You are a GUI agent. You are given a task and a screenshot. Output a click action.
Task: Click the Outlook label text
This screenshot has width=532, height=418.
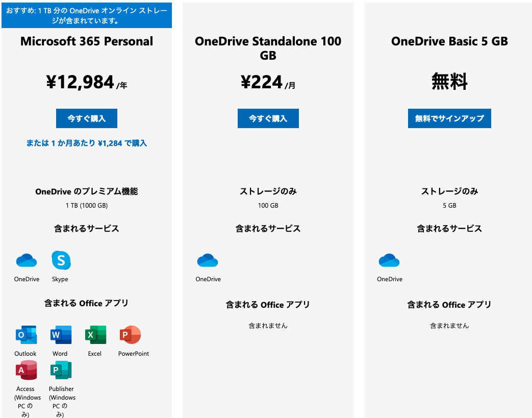pyautogui.click(x=26, y=354)
